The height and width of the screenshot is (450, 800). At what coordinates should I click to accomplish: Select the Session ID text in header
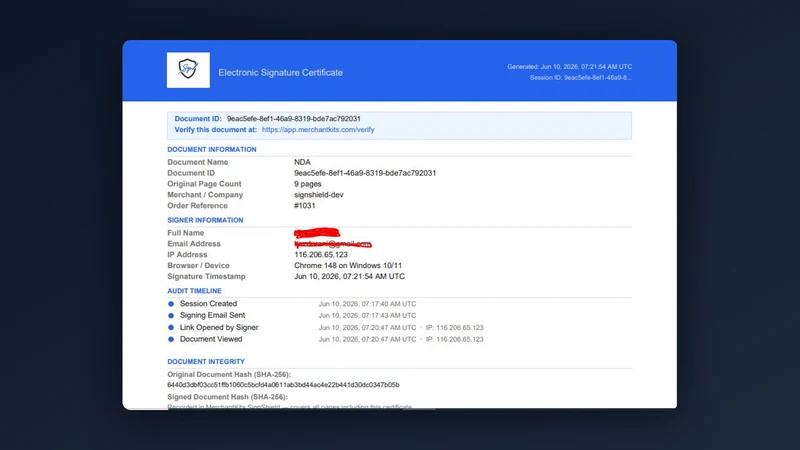click(581, 78)
